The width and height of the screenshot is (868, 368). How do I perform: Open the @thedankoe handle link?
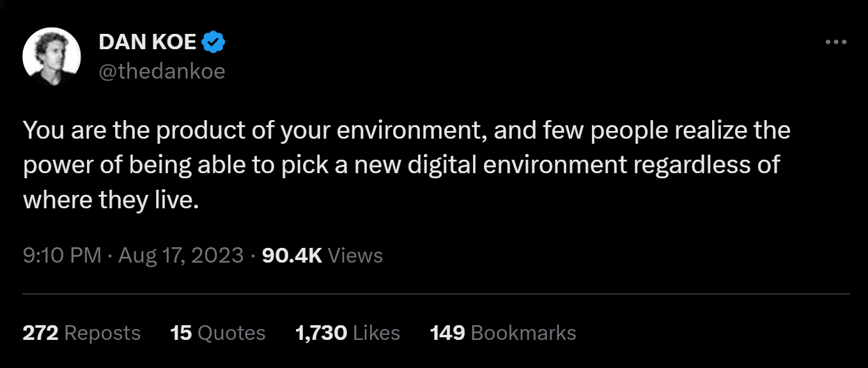click(162, 71)
